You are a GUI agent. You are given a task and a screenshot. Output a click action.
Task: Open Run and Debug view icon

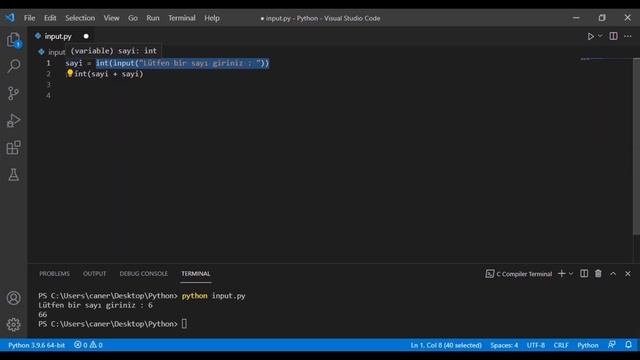point(13,120)
